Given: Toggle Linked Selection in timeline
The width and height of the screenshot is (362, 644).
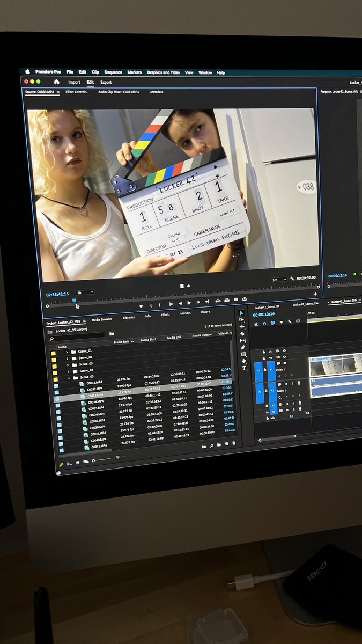Looking at the screenshot, I should point(273,323).
